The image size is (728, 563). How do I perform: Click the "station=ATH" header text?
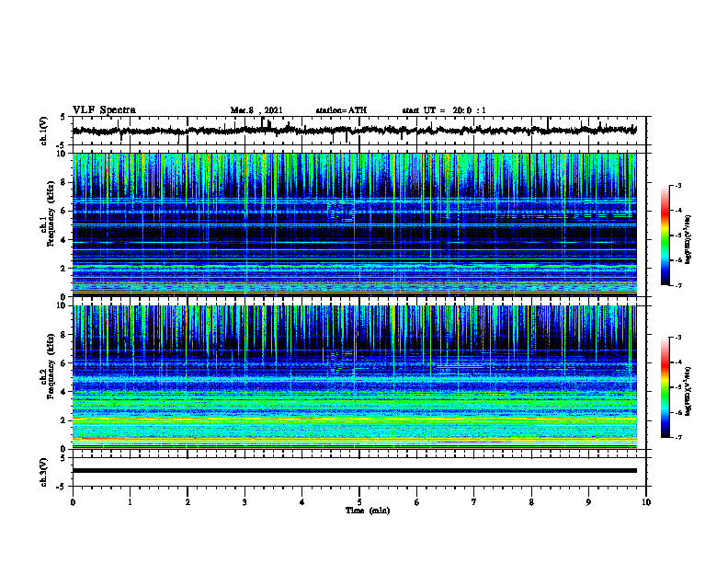341,110
